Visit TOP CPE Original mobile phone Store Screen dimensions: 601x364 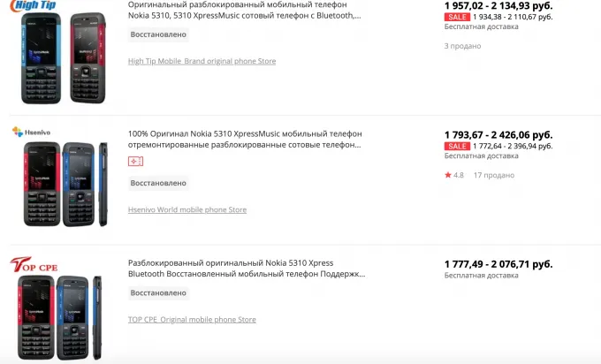tap(192, 320)
